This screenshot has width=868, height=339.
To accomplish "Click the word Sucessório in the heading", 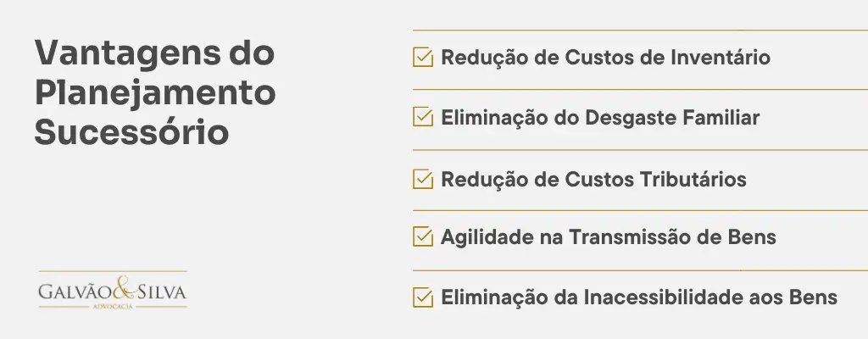I will click(x=131, y=132).
